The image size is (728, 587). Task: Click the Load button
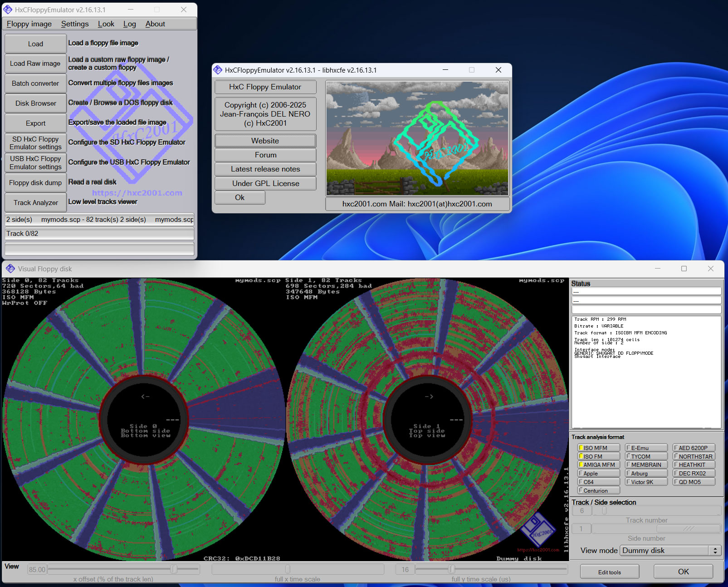coord(35,44)
